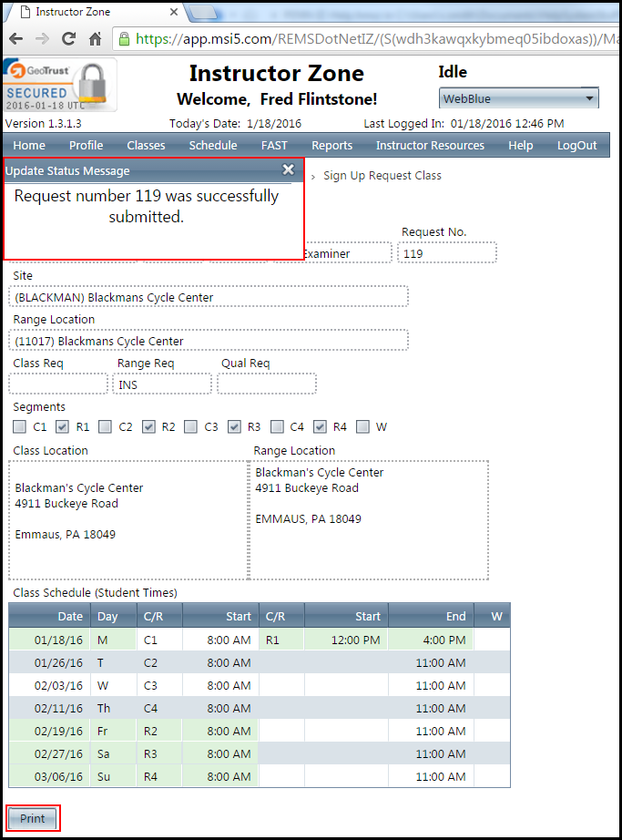Open the Home menu

tap(29, 145)
